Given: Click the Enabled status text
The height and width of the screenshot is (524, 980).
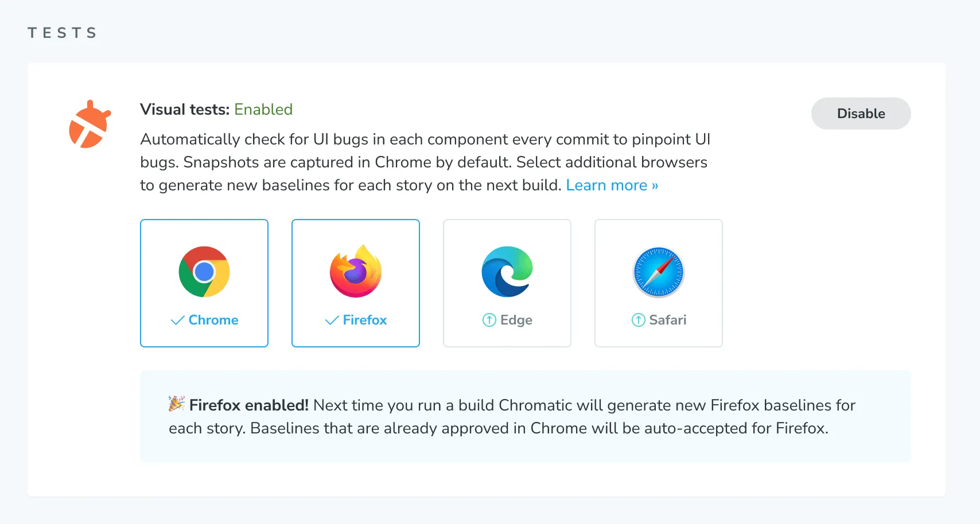Looking at the screenshot, I should pos(263,109).
